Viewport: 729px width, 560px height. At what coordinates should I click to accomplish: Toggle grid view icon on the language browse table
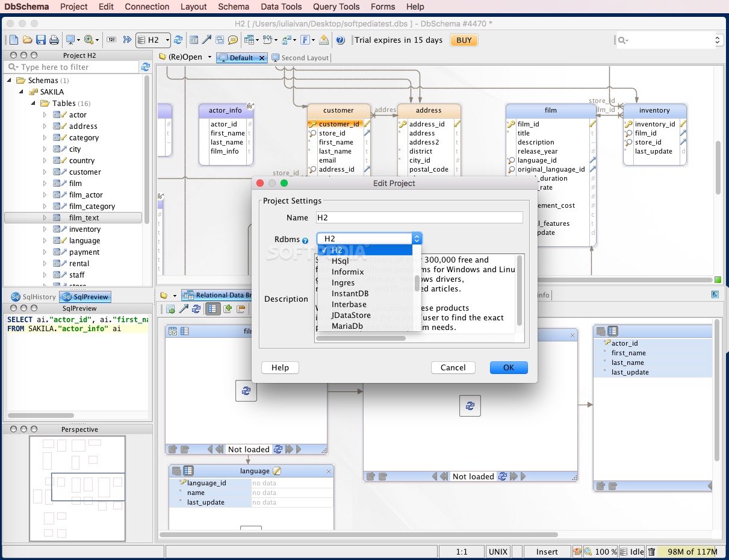[x=188, y=471]
